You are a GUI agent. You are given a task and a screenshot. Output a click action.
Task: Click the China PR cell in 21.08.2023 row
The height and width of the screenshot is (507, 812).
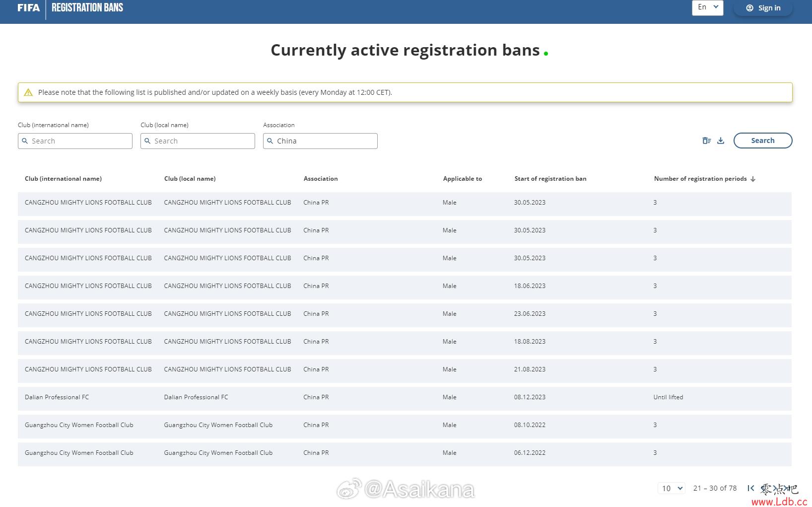[x=316, y=369]
